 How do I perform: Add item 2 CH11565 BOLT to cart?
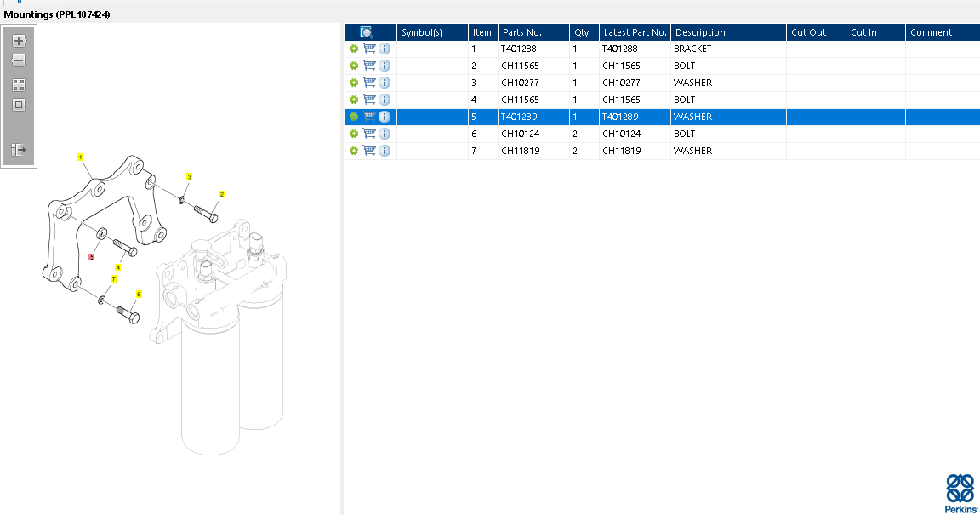[x=369, y=65]
